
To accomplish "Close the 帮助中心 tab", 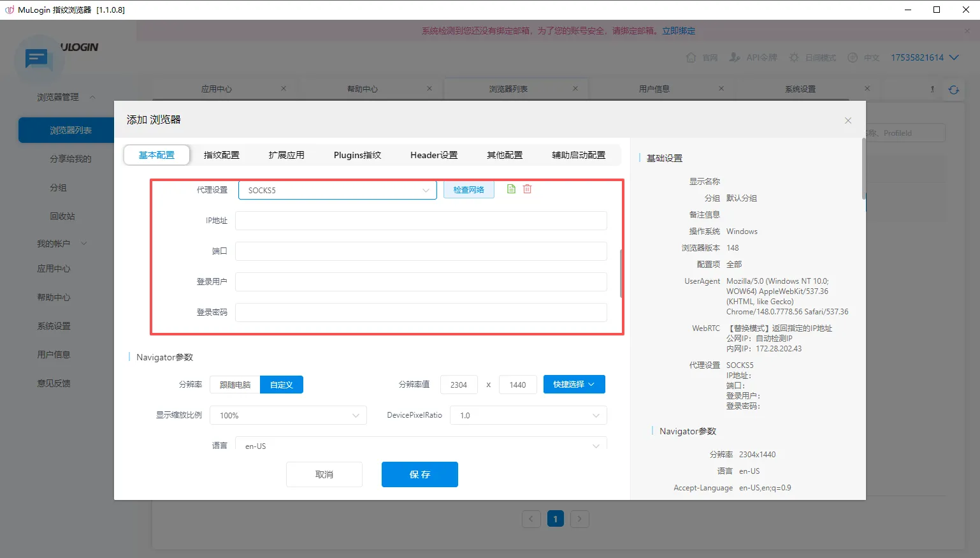I will point(429,89).
